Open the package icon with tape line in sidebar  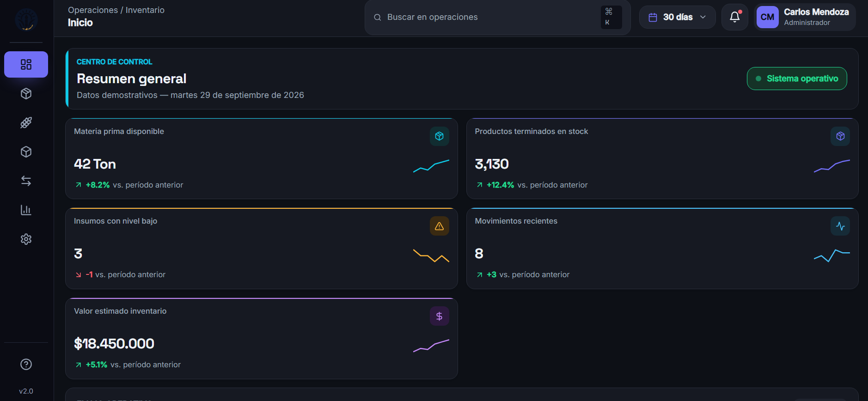[x=26, y=94]
